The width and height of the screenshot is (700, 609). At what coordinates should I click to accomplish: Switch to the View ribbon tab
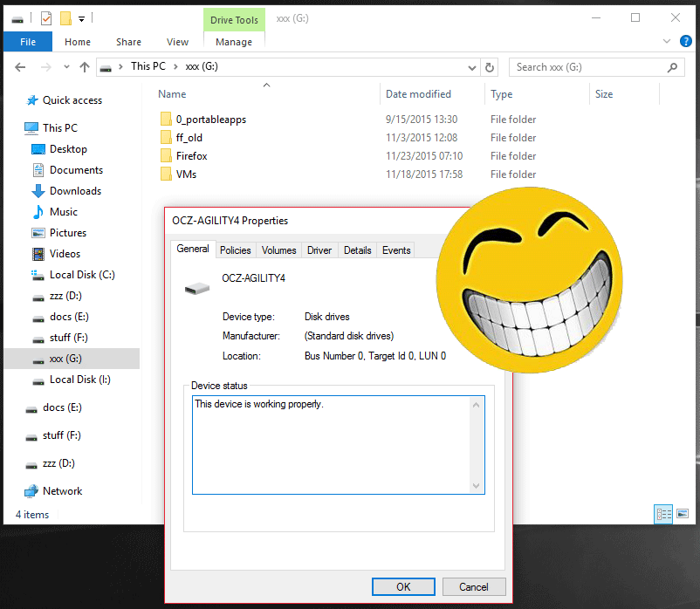tap(177, 42)
